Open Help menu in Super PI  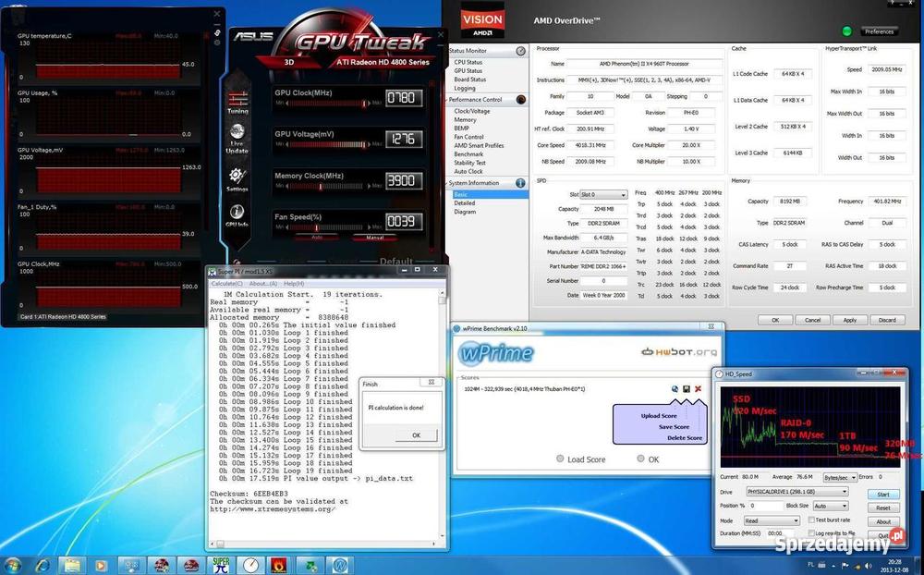tap(294, 284)
